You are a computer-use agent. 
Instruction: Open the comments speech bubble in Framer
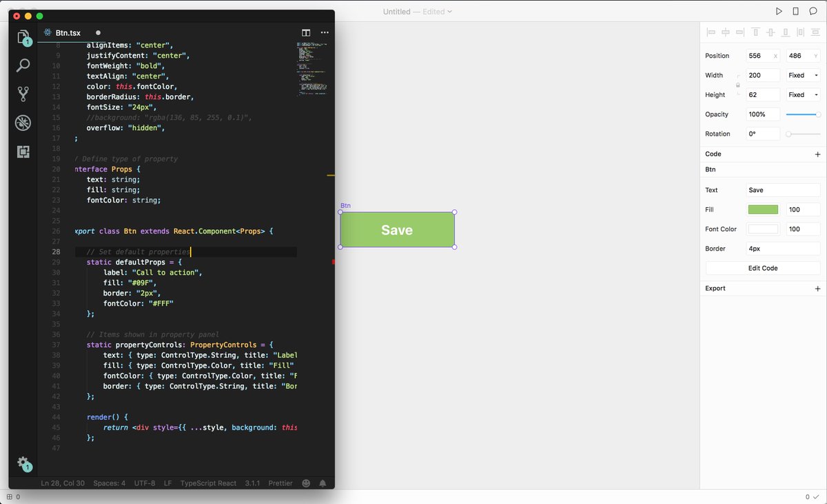point(813,11)
